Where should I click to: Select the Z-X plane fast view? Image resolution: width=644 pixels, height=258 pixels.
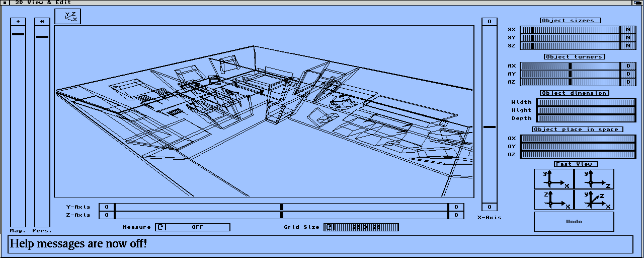click(553, 200)
